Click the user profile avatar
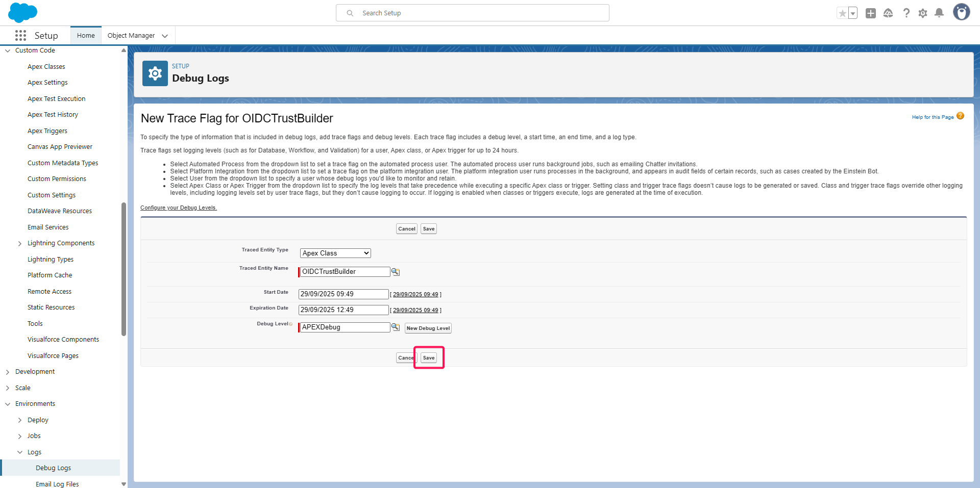Screen dimensions: 980x488 961,12
